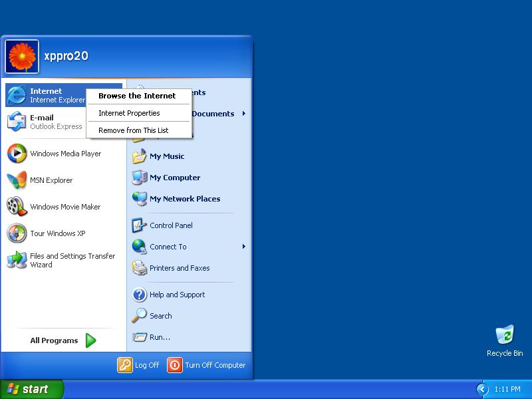The image size is (532, 399).
Task: Click the Recycle Bin text label
Action: click(x=505, y=353)
